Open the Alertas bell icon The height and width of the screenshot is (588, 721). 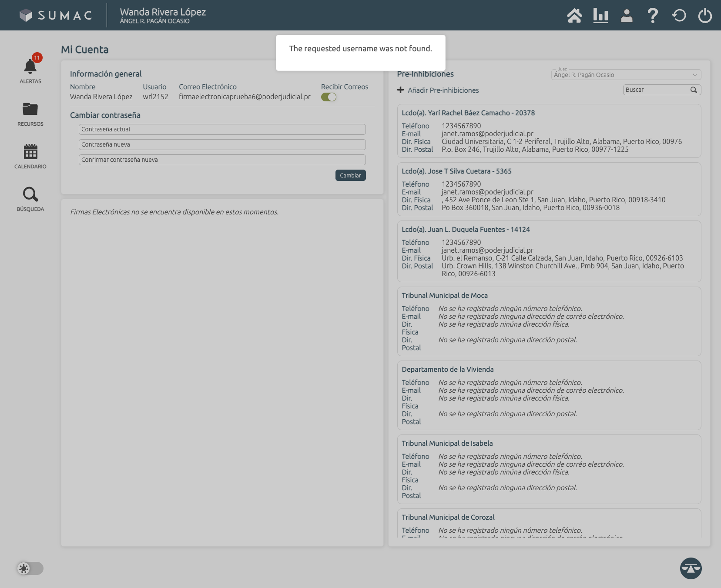pyautogui.click(x=30, y=67)
